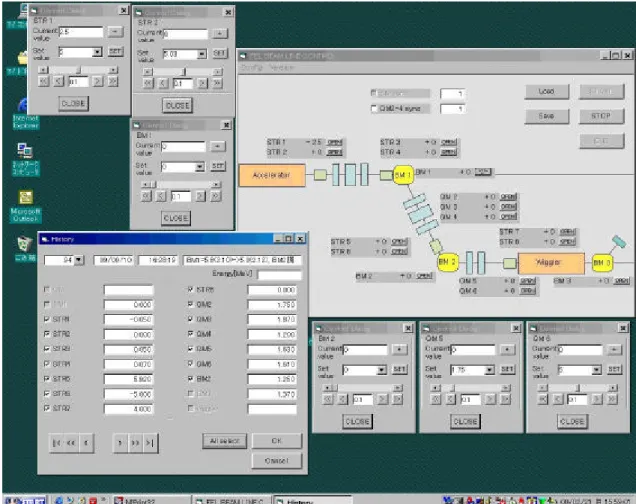636x504 pixels.
Task: Fast-forward records with >> in History window
Action: click(x=135, y=442)
